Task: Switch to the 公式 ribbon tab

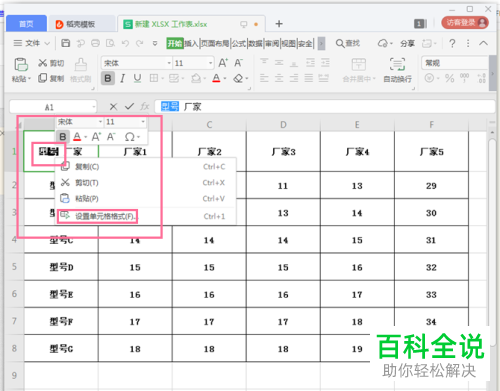Action: coord(239,43)
